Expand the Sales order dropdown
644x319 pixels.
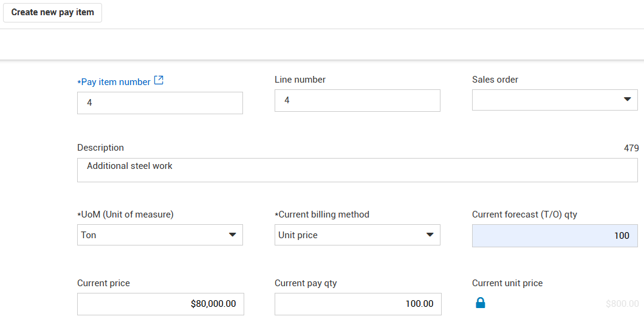tap(555, 100)
